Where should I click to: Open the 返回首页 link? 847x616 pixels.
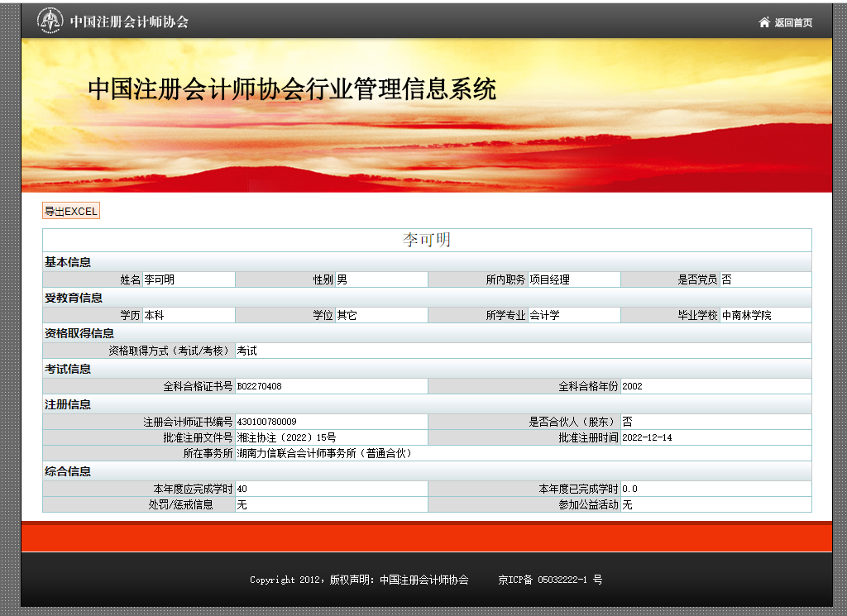793,22
